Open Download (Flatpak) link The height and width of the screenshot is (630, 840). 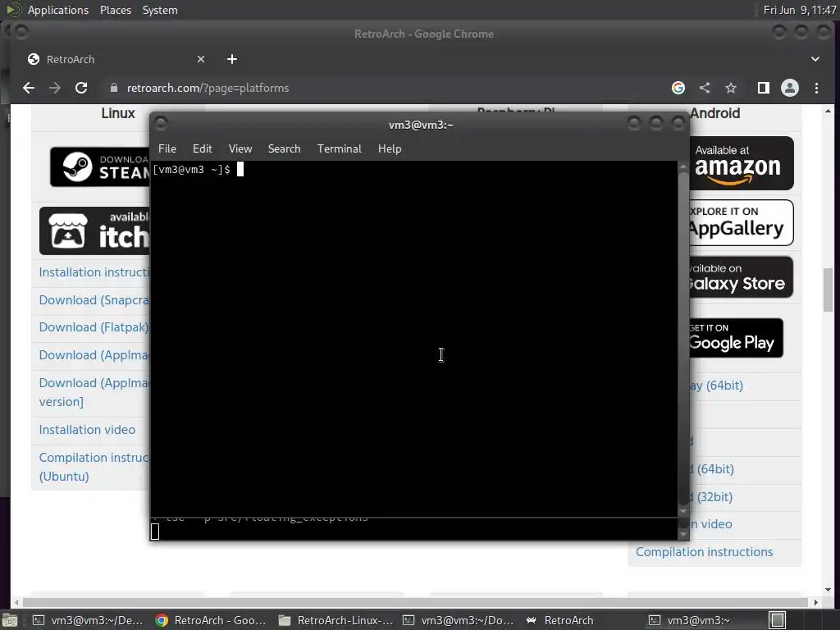tap(94, 327)
